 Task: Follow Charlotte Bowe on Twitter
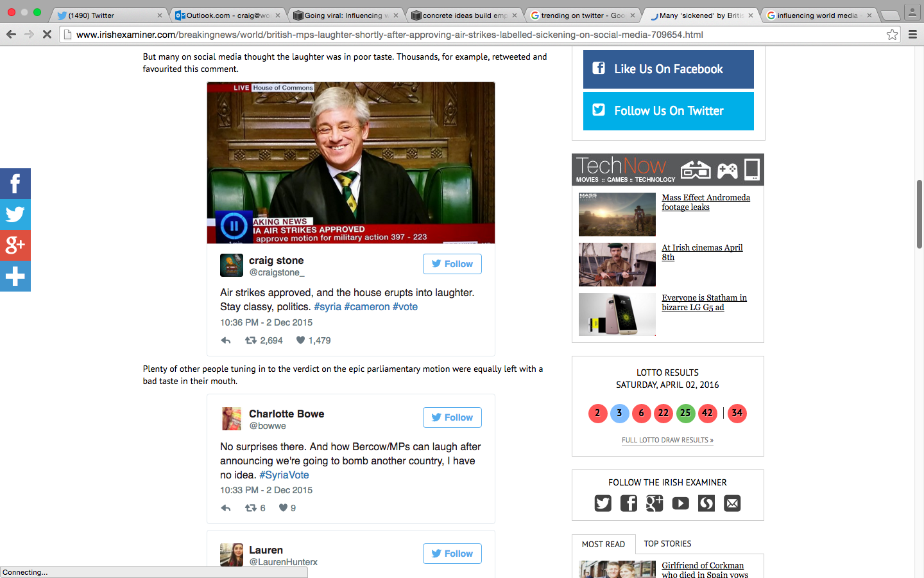click(x=452, y=417)
